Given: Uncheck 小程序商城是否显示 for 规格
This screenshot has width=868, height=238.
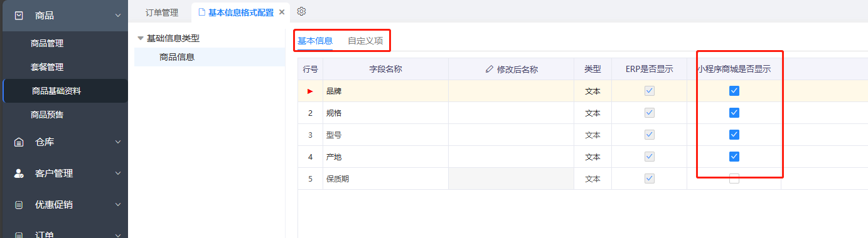Looking at the screenshot, I should coord(734,113).
